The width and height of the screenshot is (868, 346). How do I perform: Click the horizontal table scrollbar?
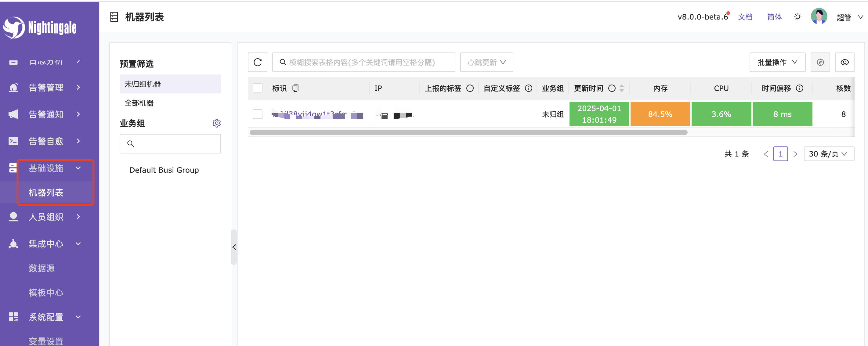[468, 133]
